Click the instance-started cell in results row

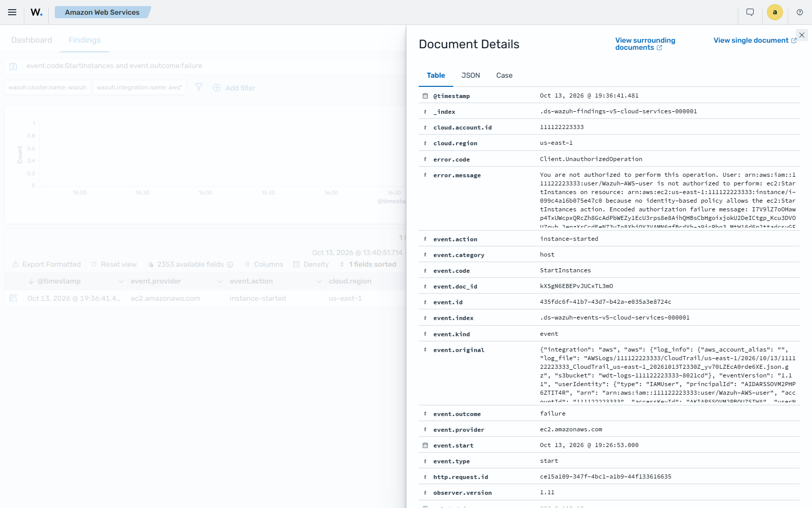[x=258, y=299]
